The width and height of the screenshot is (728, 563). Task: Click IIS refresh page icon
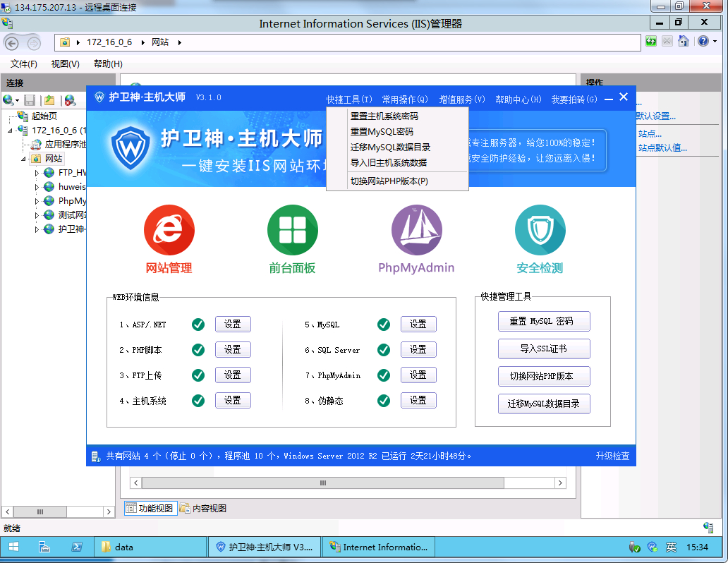click(x=651, y=42)
